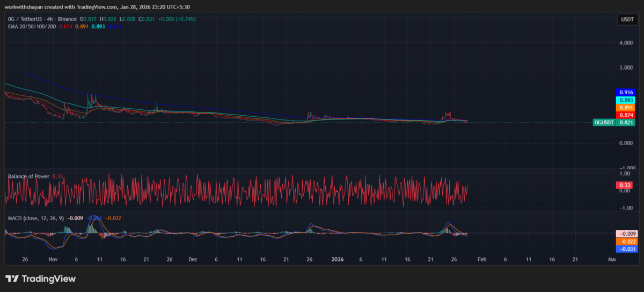Click the Binance exchange name in legend
Screen dimensions: 644x292
68,19
